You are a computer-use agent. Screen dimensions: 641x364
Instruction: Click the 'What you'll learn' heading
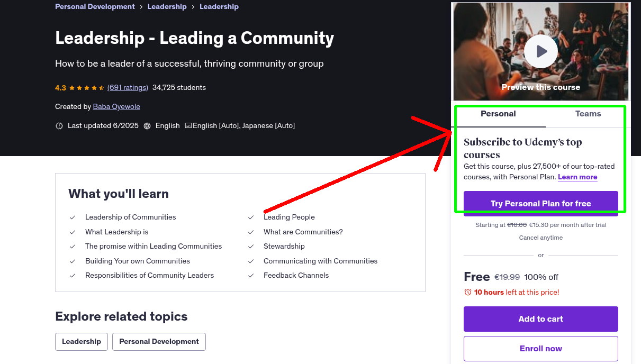(x=119, y=194)
